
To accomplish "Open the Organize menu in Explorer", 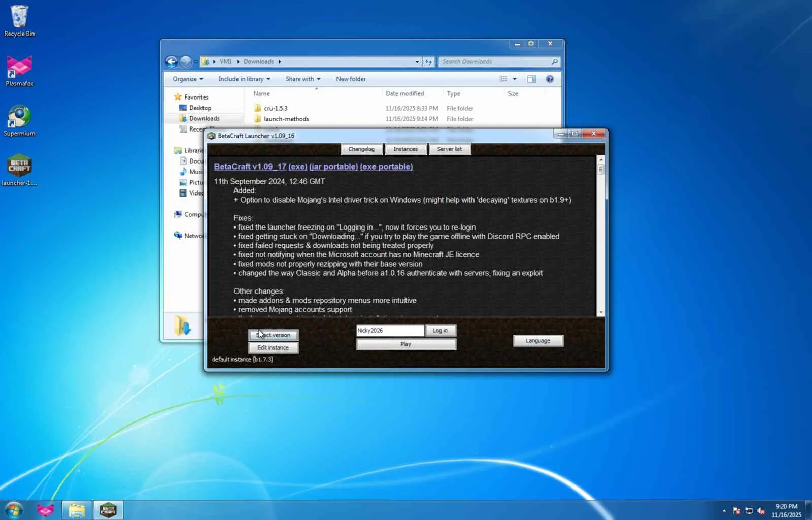I will tap(188, 79).
